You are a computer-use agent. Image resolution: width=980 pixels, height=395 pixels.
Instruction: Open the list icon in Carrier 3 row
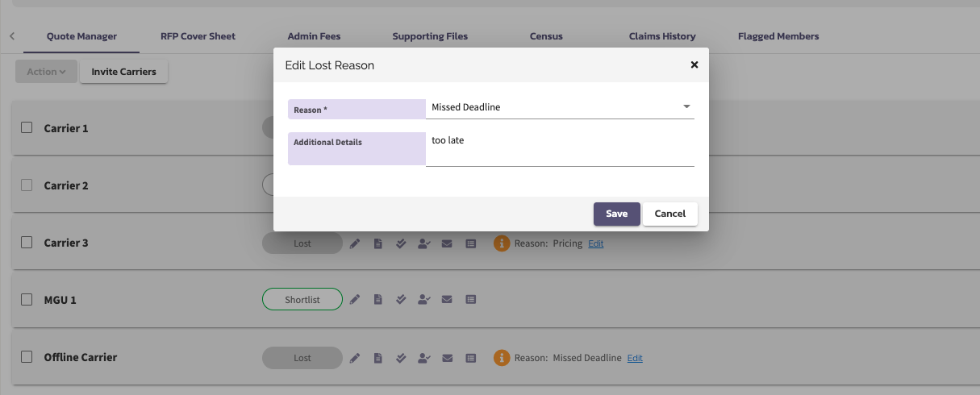pyautogui.click(x=471, y=243)
